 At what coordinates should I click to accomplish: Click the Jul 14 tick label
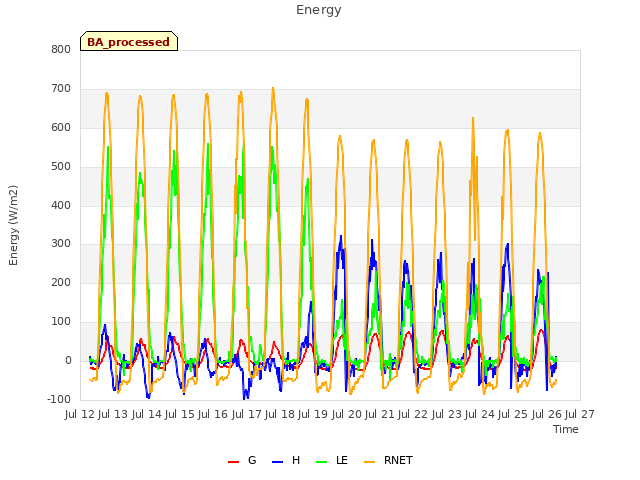[147, 414]
